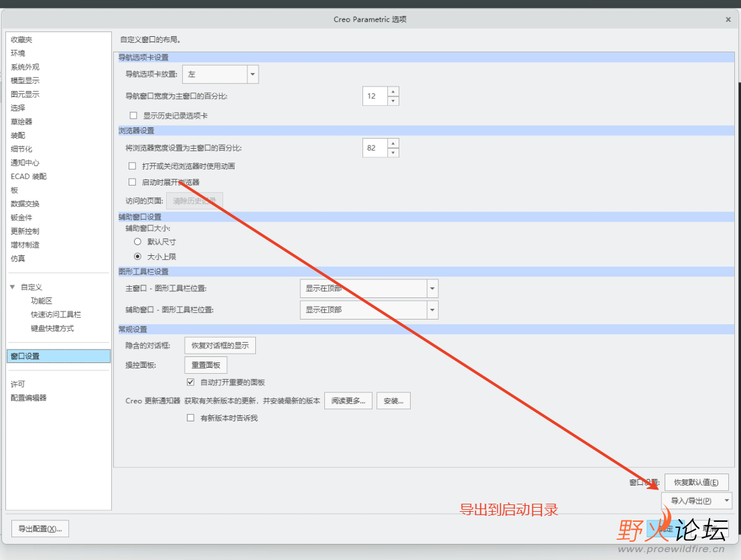Open 主窗口 graphics toolbar position dropdown
Screen dimensions: 741x560
(432, 288)
